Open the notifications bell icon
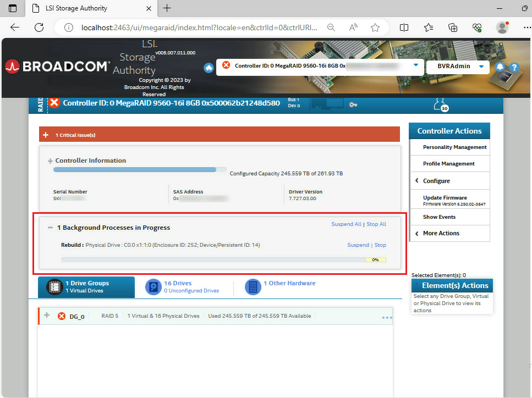532x398 pixels. (x=500, y=67)
